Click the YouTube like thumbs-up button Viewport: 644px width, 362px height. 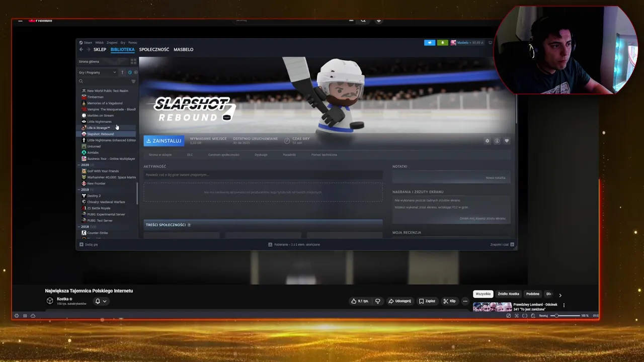pos(360,301)
